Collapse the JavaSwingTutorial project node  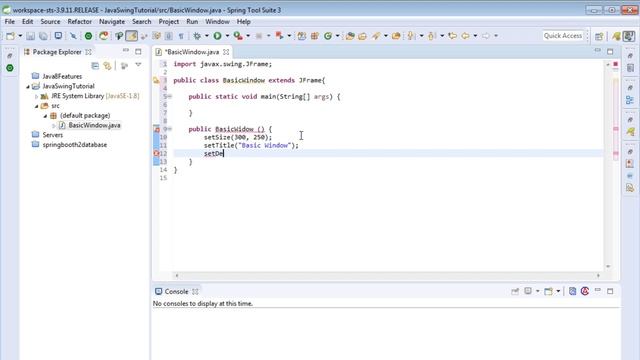tap(28, 87)
